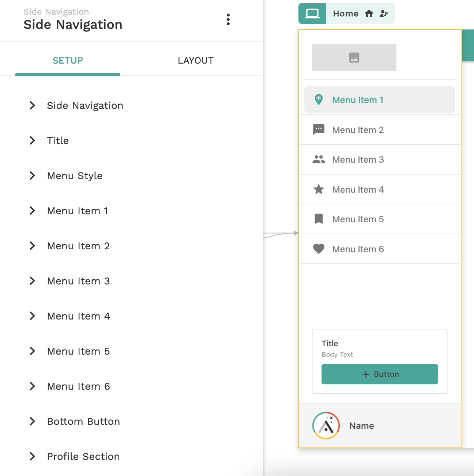The width and height of the screenshot is (474, 476).
Task: Expand the Menu Style section chevron
Action: coord(33,175)
